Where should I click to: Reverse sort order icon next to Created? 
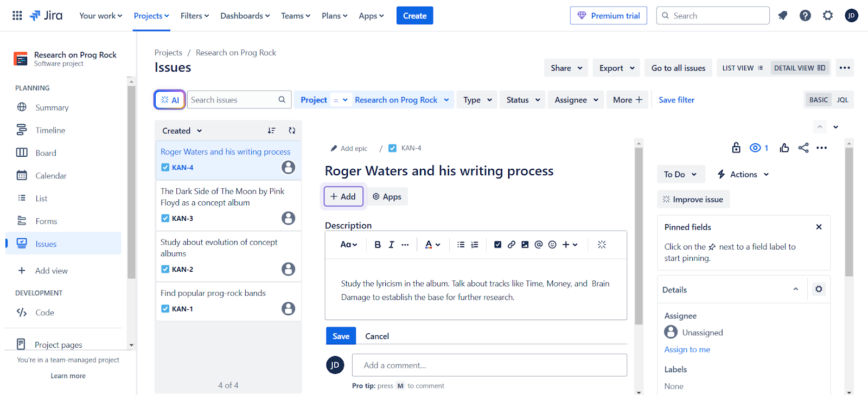(271, 131)
